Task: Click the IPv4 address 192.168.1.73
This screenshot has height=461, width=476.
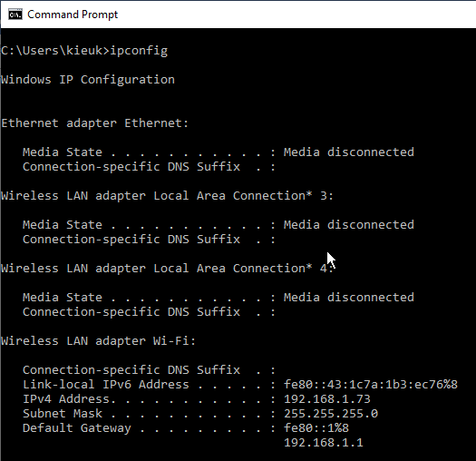Action: [327, 399]
